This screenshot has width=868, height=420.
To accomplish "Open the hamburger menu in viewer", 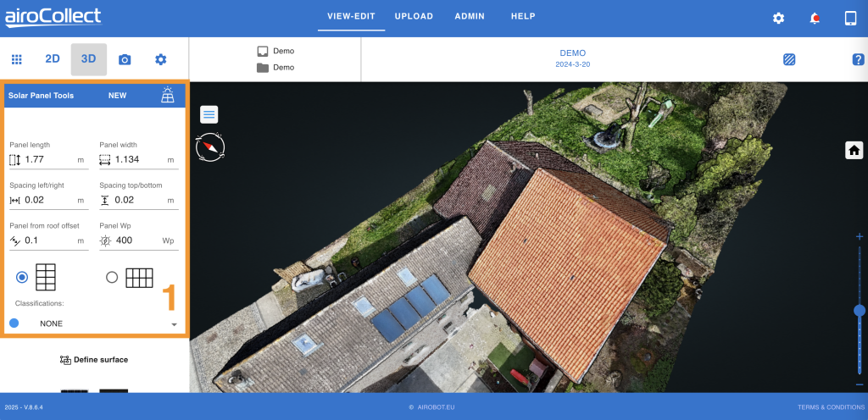I will coord(209,114).
